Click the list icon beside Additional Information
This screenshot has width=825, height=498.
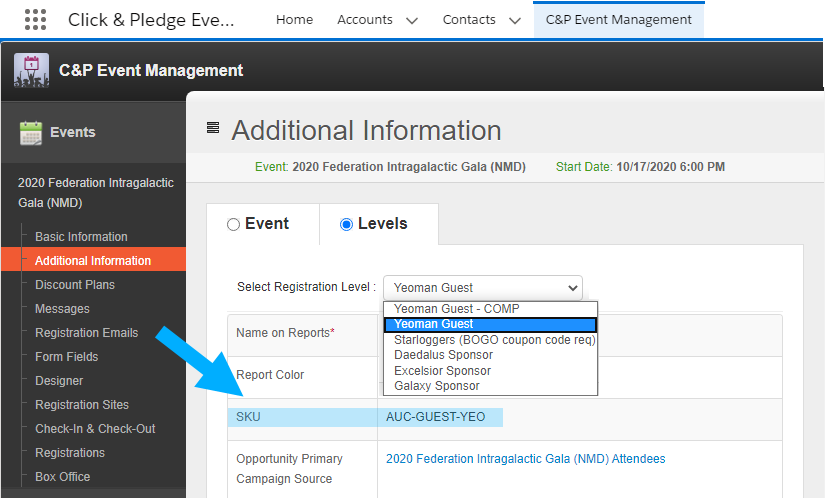tap(213, 128)
